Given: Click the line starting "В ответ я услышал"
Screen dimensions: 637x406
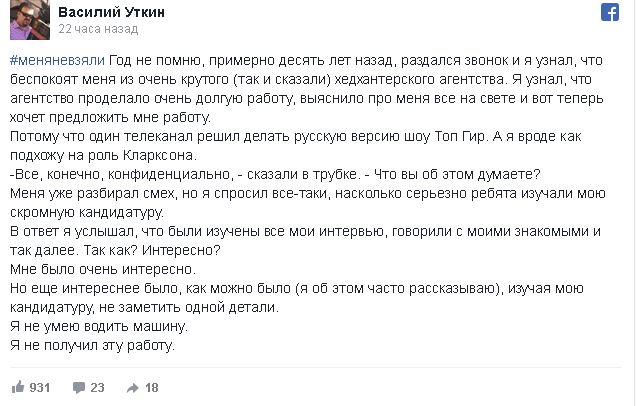Looking at the screenshot, I should pyautogui.click(x=300, y=231).
